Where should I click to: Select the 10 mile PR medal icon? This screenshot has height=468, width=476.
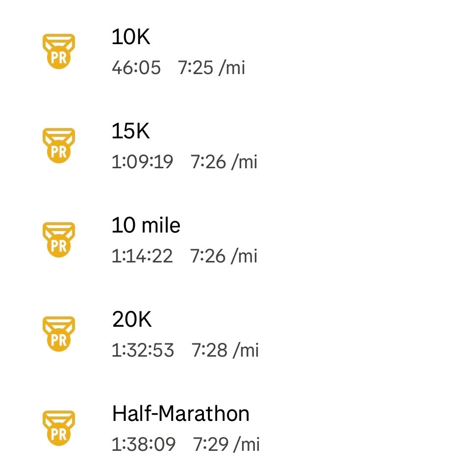coord(58,240)
